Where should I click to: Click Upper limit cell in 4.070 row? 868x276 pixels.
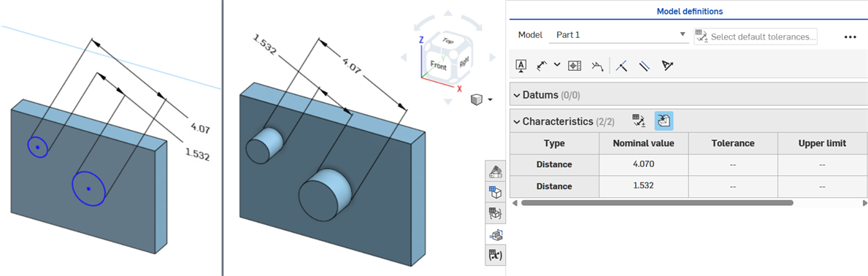point(823,164)
